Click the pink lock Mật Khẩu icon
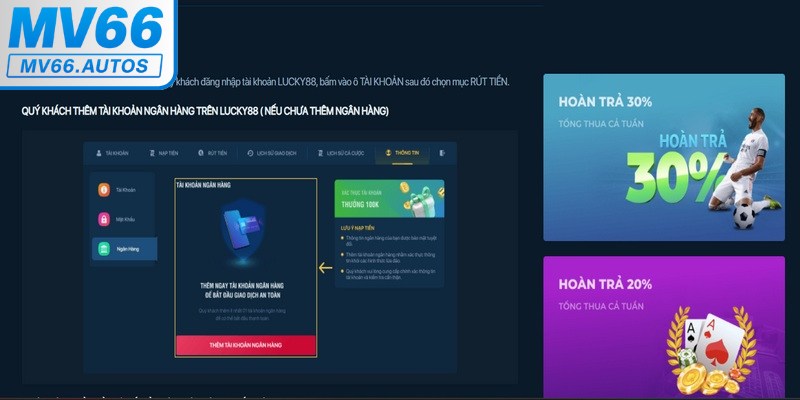800x400 pixels. pos(104,219)
